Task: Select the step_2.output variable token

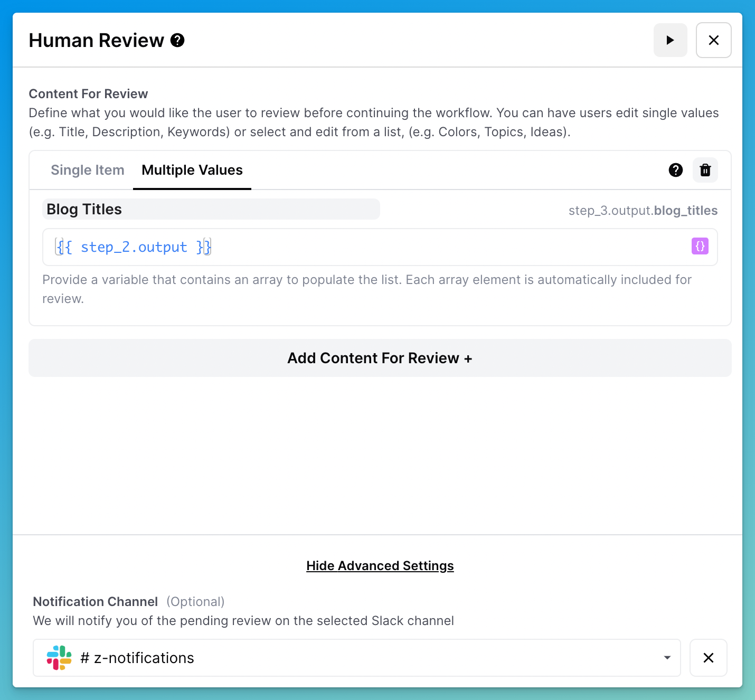Action: 134,247
